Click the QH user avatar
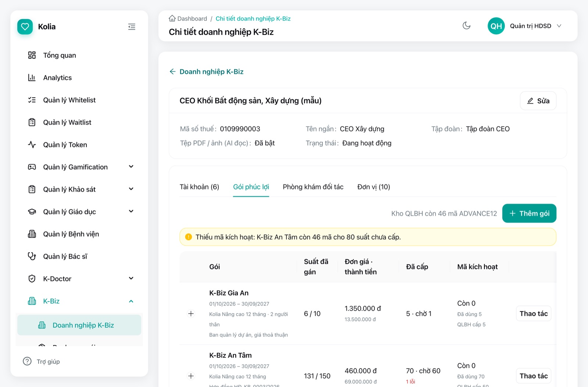The image size is (588, 387). [496, 26]
